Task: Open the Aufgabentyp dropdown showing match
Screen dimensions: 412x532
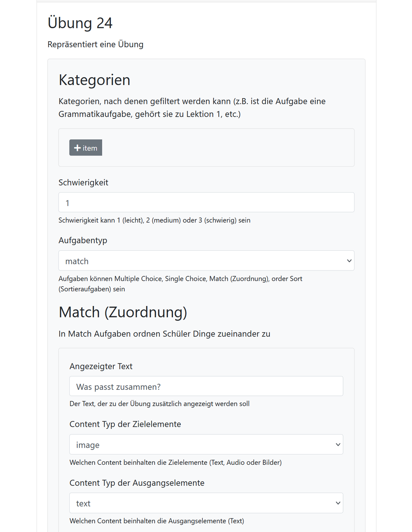Action: [x=206, y=261]
